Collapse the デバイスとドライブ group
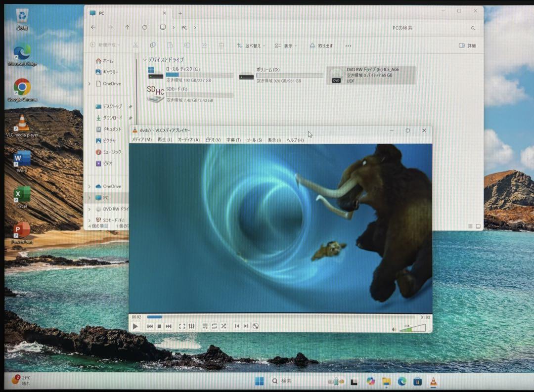534x392 pixels. coord(145,60)
